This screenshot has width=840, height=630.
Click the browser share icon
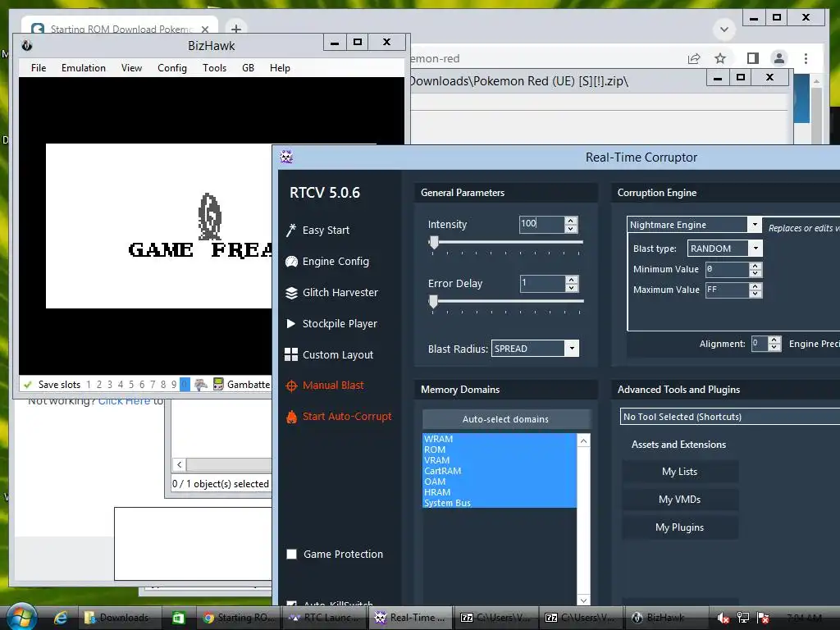click(x=694, y=58)
